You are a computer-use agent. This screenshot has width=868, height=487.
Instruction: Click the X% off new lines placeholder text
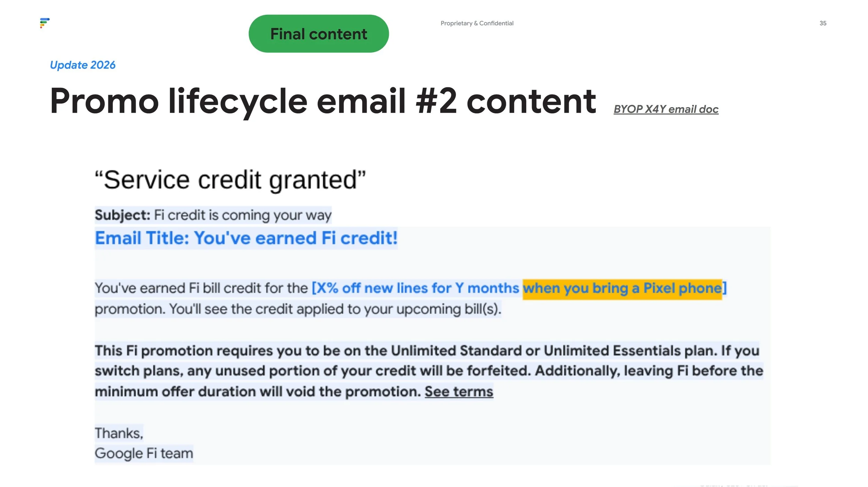point(416,288)
